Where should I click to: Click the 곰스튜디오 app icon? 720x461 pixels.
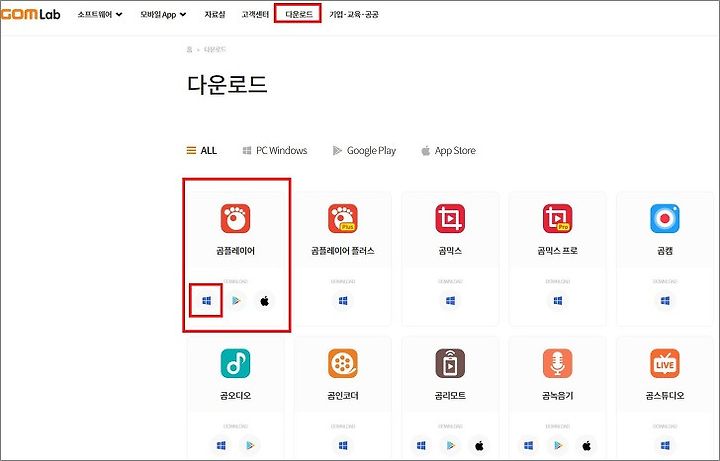[x=665, y=363]
